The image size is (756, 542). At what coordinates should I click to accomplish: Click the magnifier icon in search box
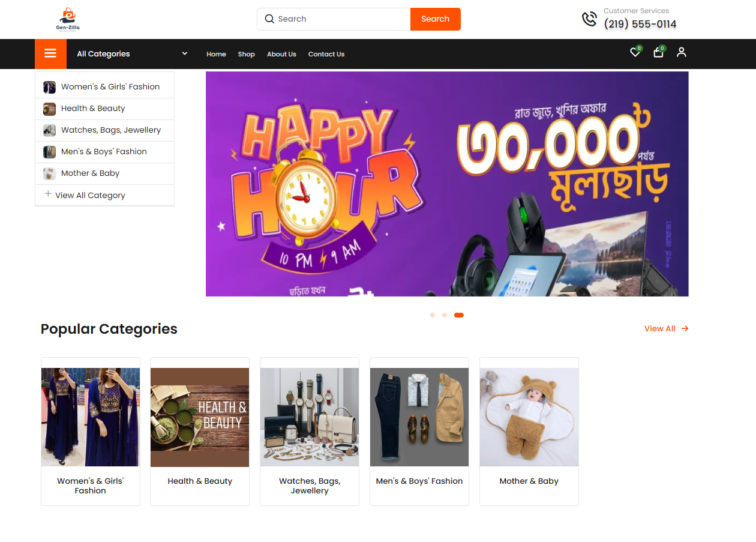click(x=269, y=19)
